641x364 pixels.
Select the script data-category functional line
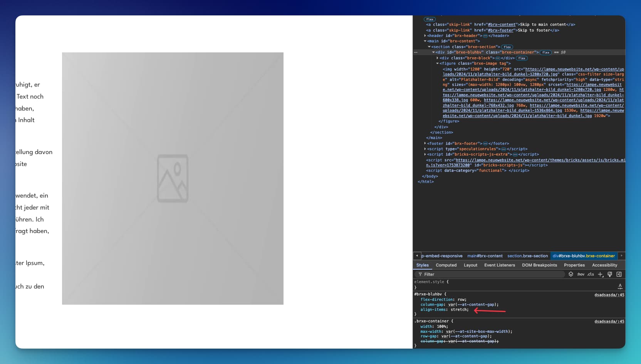point(478,171)
